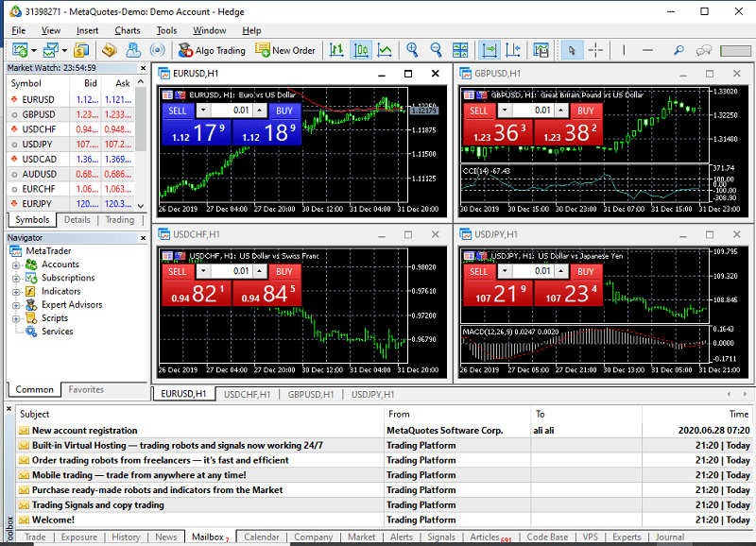
Task: Click the gold tag icon in toolbar
Action: (x=110, y=50)
